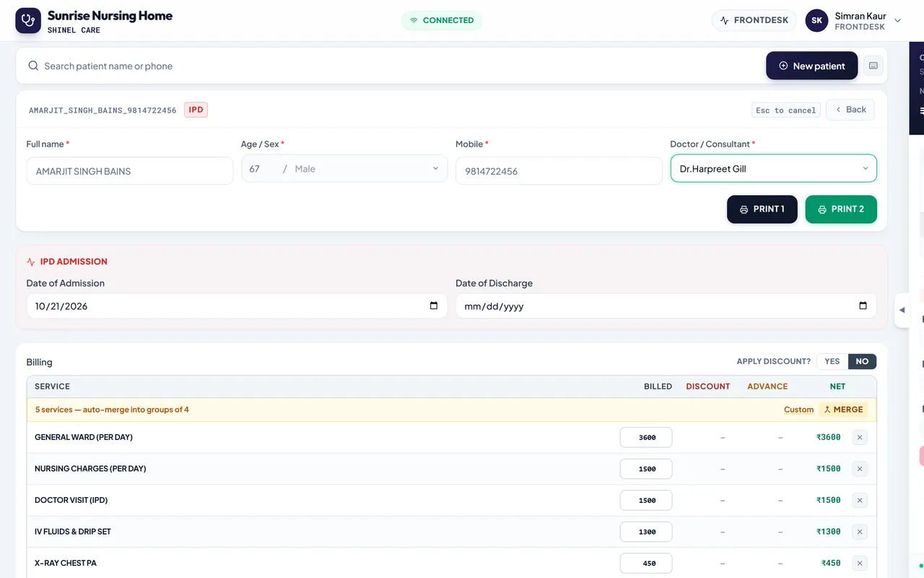Remove the DOCTOR VISIT (IPD) row
Image resolution: width=924 pixels, height=578 pixels.
[x=860, y=500]
